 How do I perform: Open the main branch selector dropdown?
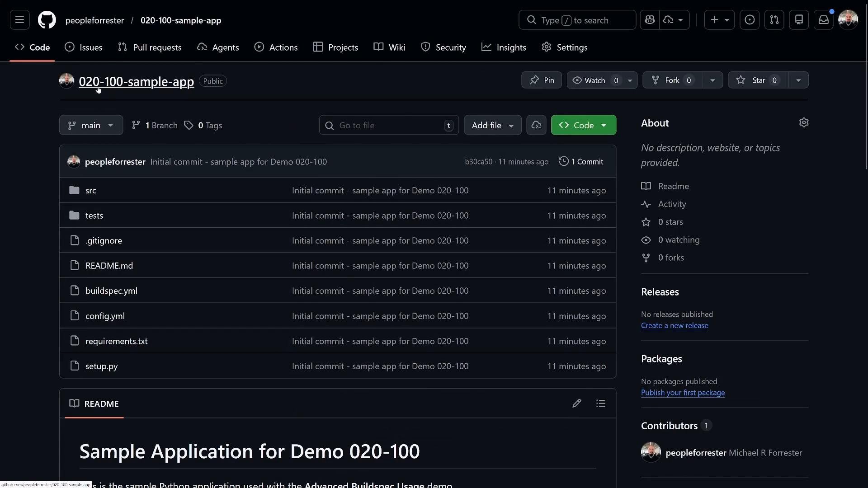coord(91,125)
